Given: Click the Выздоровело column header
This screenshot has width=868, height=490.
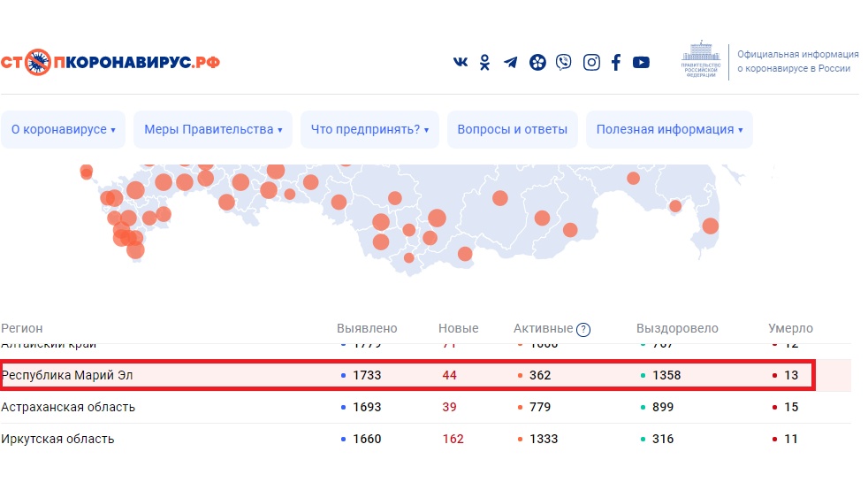Looking at the screenshot, I should pos(677,329).
